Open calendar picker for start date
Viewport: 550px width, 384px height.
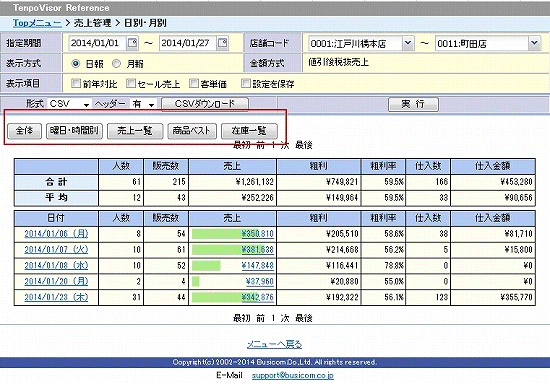[x=132, y=43]
